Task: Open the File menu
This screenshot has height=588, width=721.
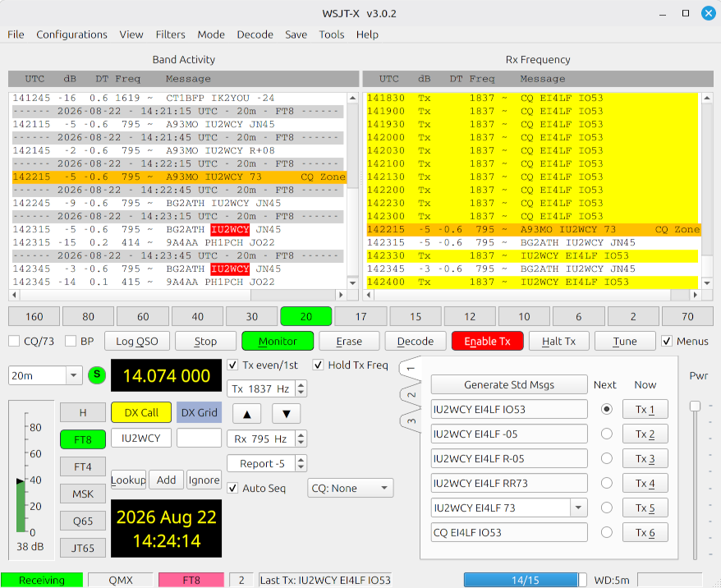Action: click(16, 34)
